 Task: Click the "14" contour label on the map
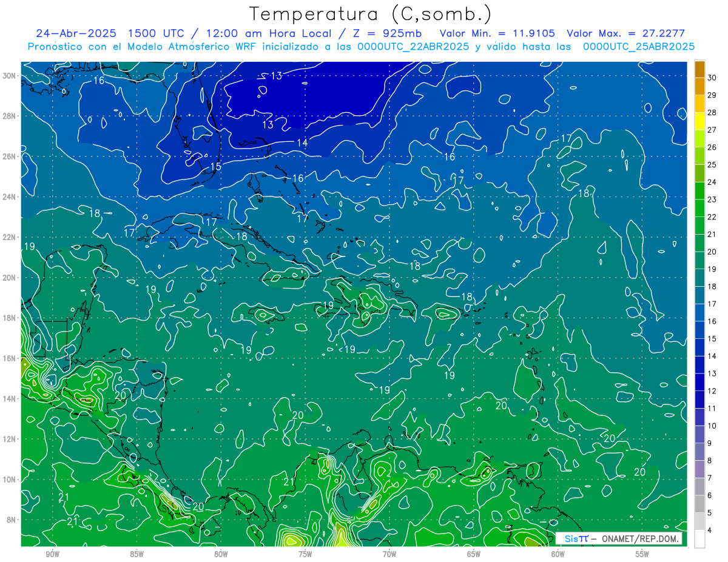(x=302, y=142)
